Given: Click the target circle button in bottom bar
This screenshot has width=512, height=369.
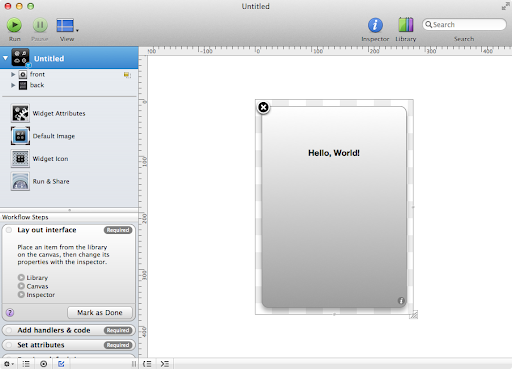Looking at the screenshot, I should coord(43,364).
